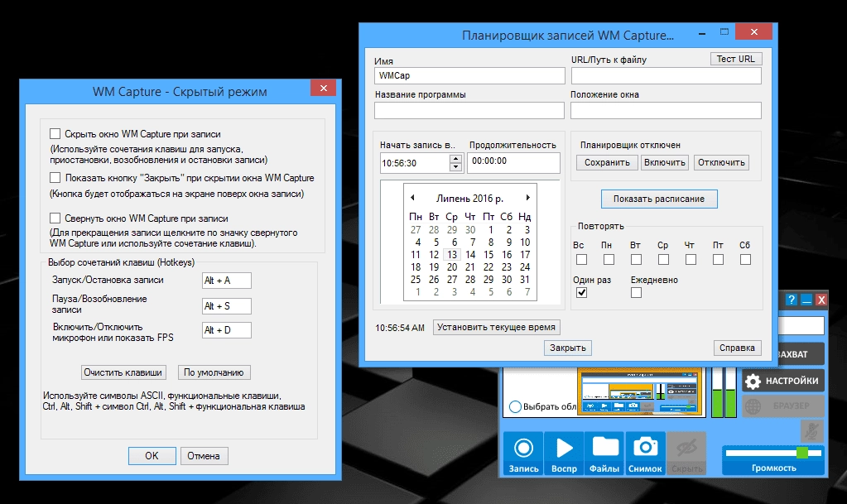This screenshot has width=847, height=504.
Task: Click 'По умолчанию' button
Action: pos(214,372)
